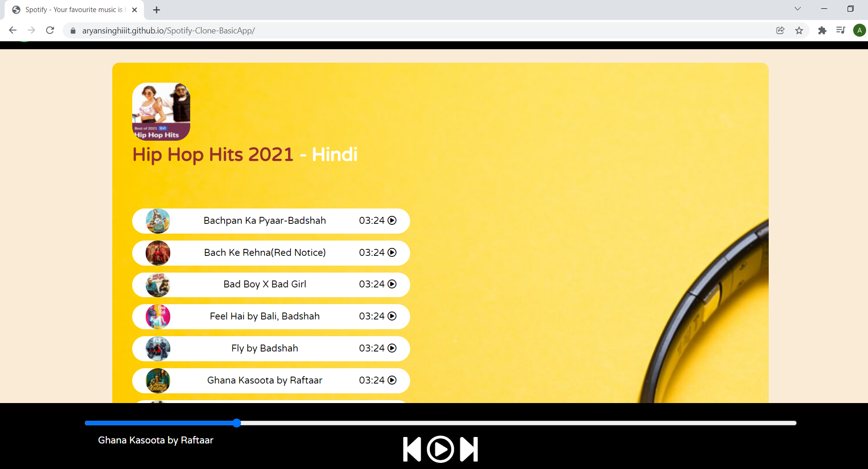
Task: Pause the currently playing song
Action: point(440,449)
